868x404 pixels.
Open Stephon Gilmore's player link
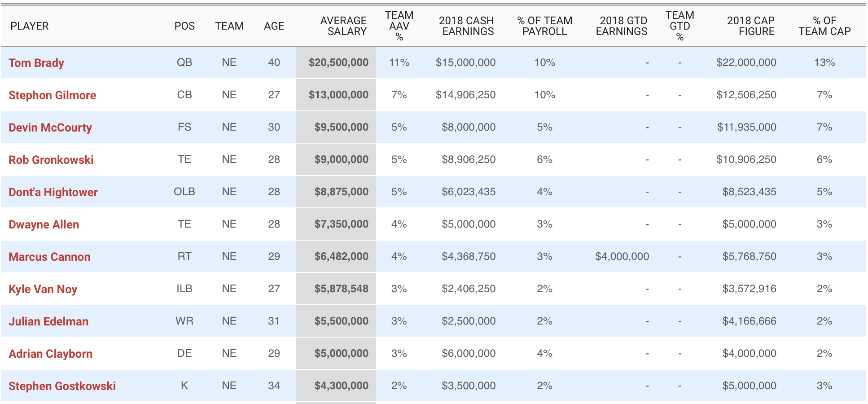(52, 95)
